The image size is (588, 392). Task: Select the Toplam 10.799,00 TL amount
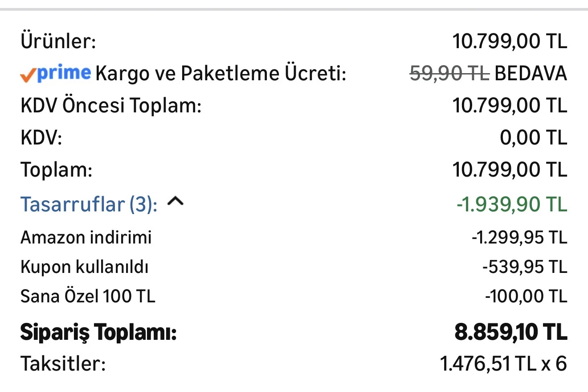coord(510,170)
